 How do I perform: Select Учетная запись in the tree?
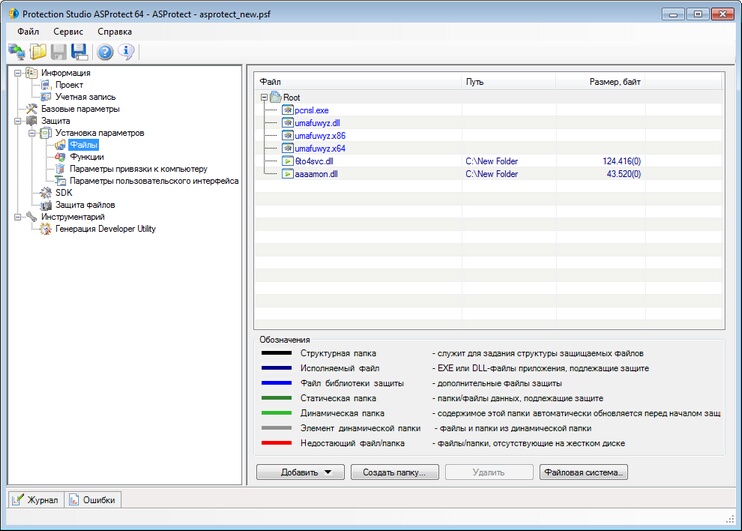tap(85, 97)
